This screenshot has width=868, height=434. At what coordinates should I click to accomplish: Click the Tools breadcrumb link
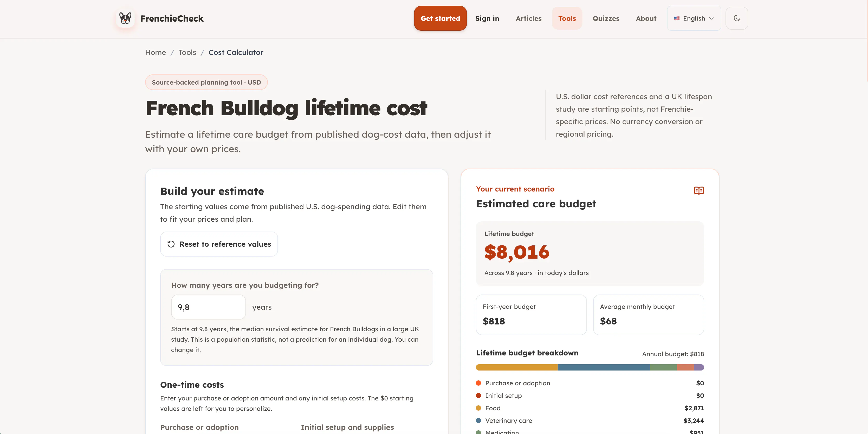187,52
